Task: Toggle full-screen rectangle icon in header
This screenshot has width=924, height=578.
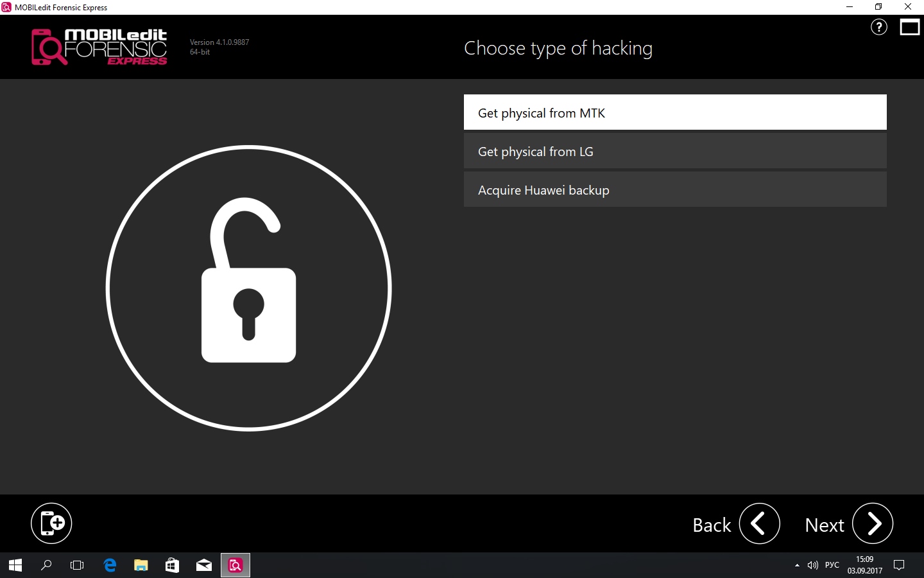Action: pyautogui.click(x=910, y=27)
